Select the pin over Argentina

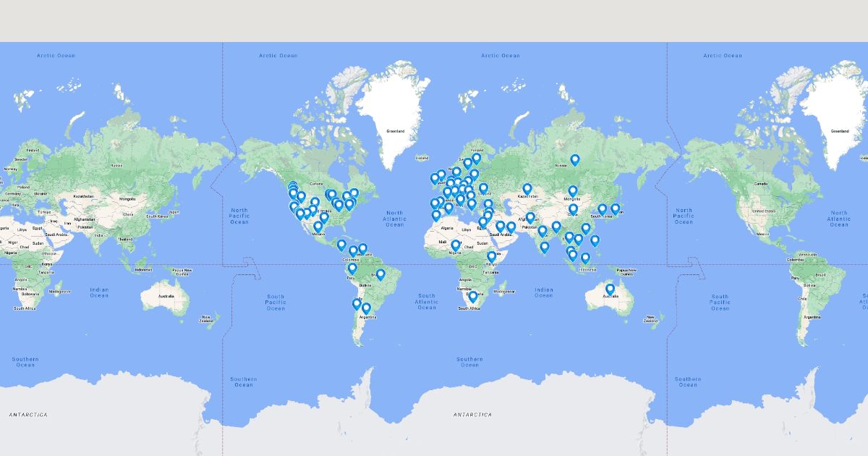[x=366, y=308]
